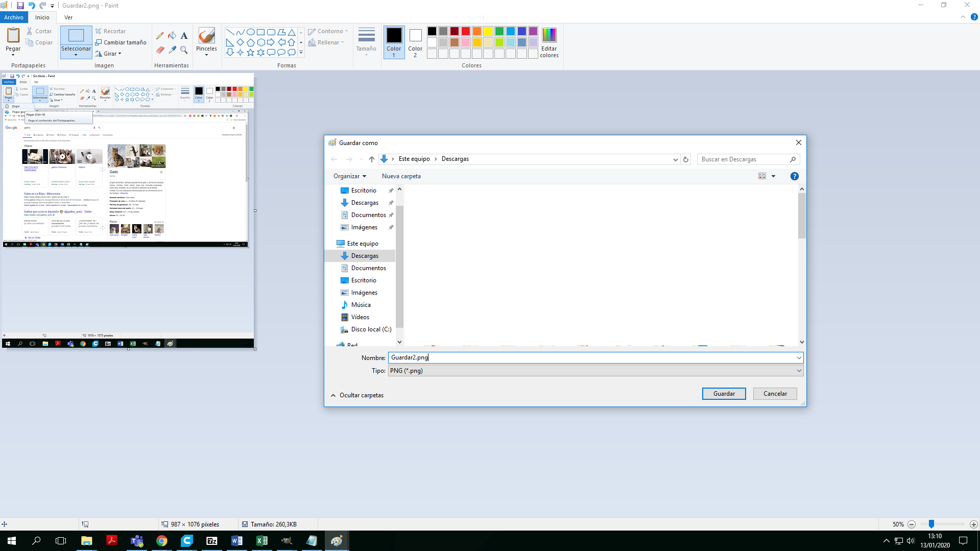Image resolution: width=980 pixels, height=551 pixels.
Task: Click Cancelar to dismiss dialog
Action: click(x=775, y=394)
